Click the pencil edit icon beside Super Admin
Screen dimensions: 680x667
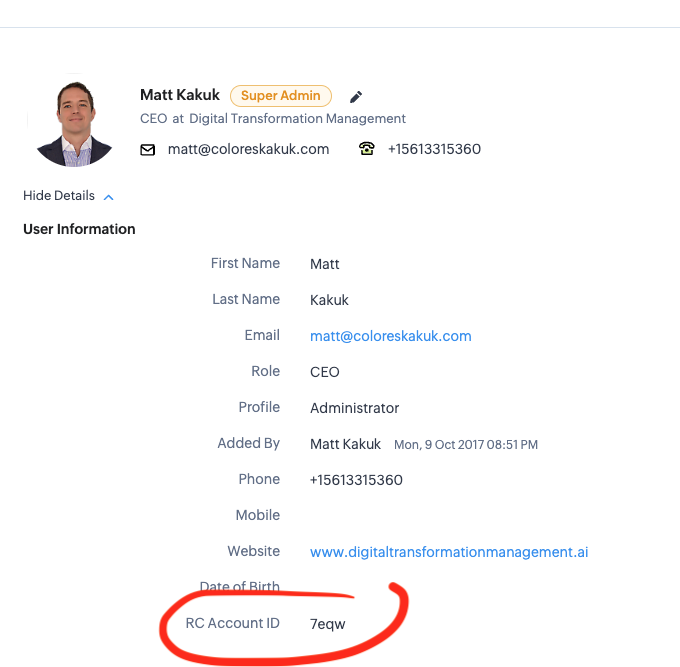[356, 97]
